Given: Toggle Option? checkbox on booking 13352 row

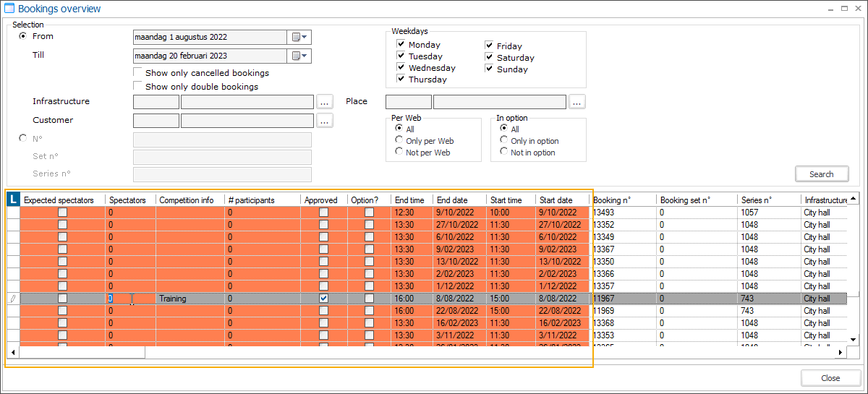Looking at the screenshot, I should [369, 225].
